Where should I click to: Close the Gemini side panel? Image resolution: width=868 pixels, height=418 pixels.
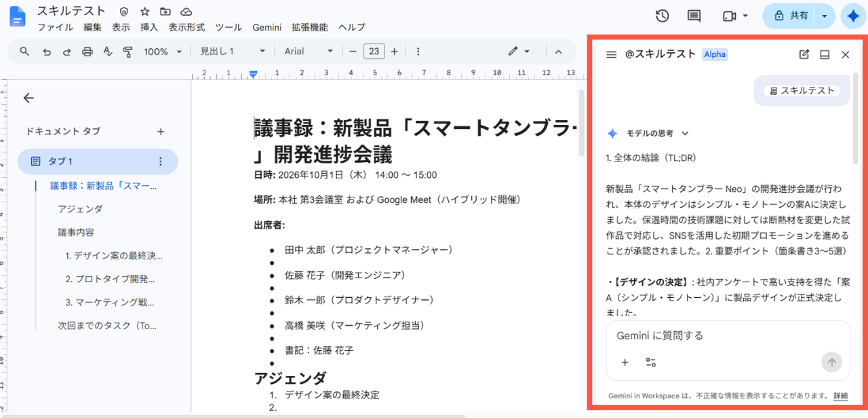coord(845,54)
